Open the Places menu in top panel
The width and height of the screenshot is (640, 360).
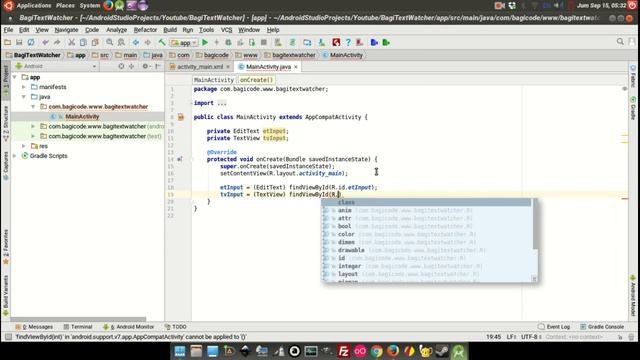tap(65, 5)
